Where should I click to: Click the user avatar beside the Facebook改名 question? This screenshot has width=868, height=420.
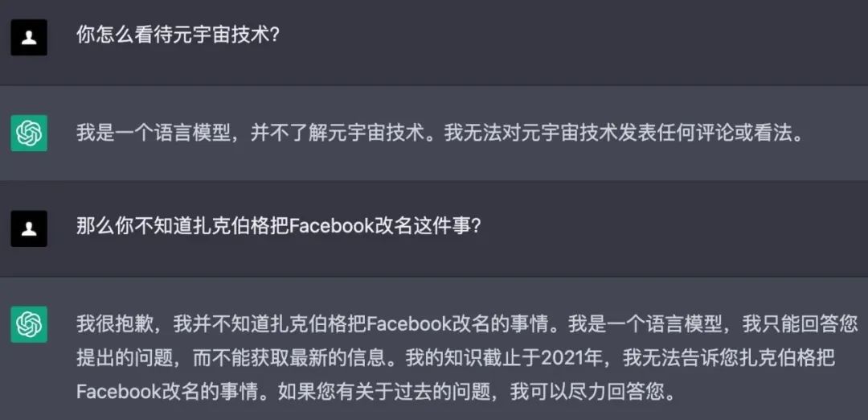point(29,229)
